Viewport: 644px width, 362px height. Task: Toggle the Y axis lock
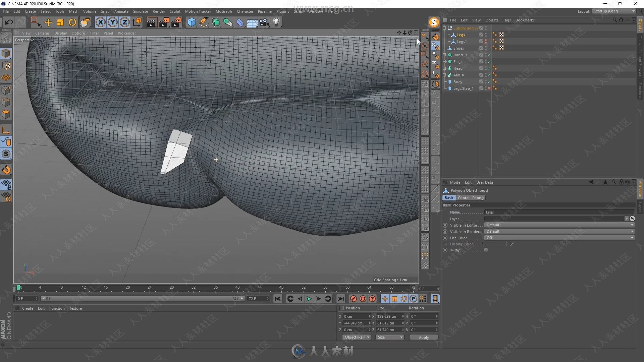pos(113,22)
